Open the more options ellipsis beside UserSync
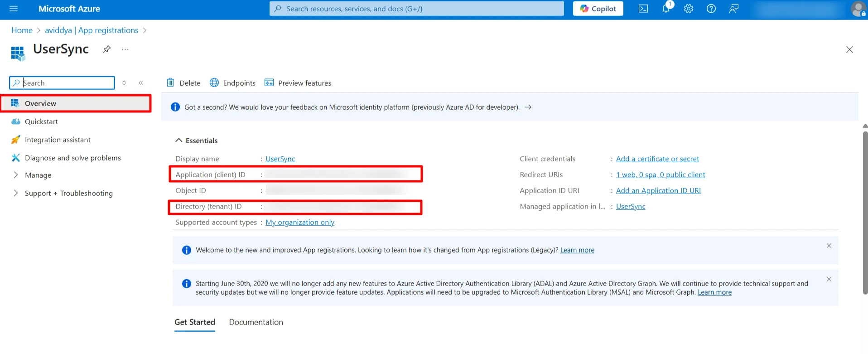The image size is (868, 354). (x=125, y=49)
